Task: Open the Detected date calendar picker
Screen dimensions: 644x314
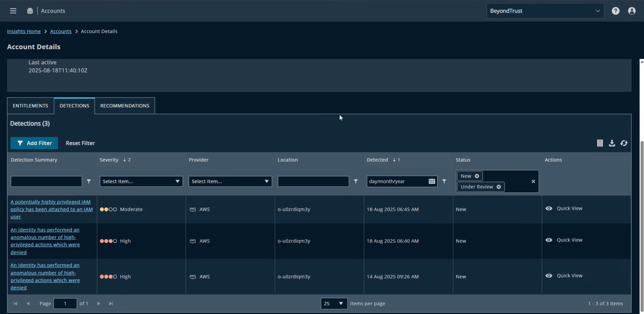Action: click(432, 181)
